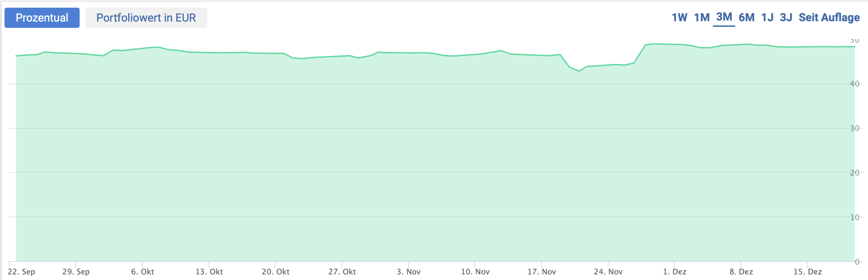Click the 6. Okt axis label
This screenshot has height=280, width=868.
(x=143, y=272)
